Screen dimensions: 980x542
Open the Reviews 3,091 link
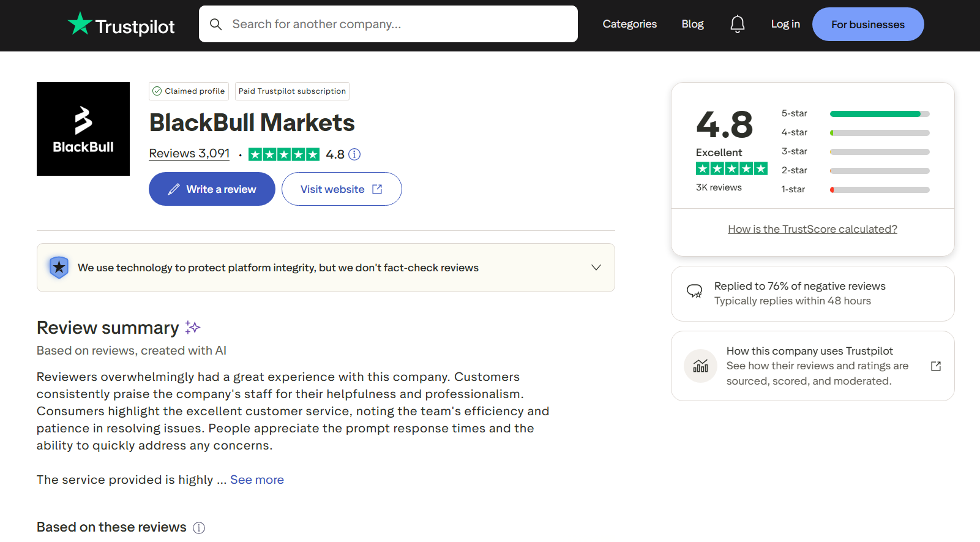(x=189, y=154)
